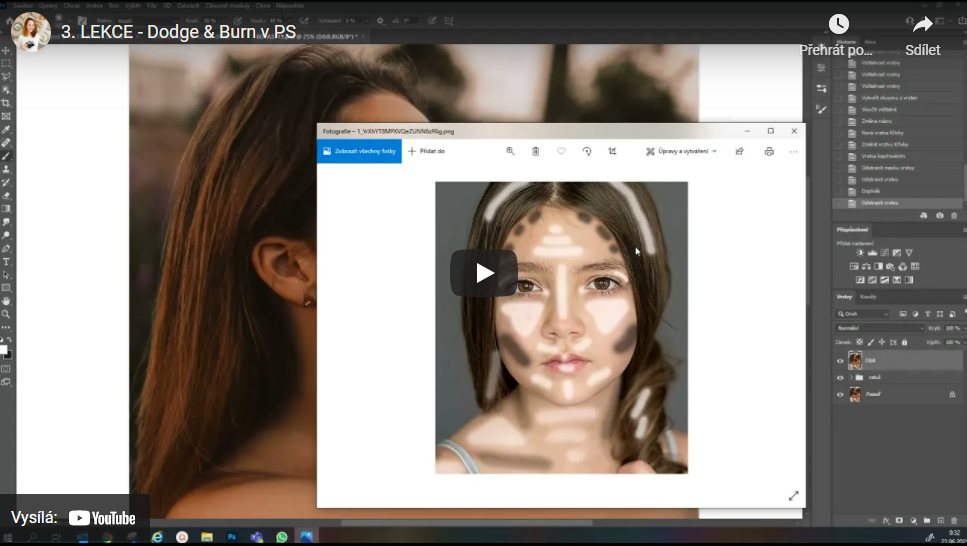The height and width of the screenshot is (546, 967).
Task: Click the fullscreen arrows icon in Photos window
Action: tap(794, 495)
